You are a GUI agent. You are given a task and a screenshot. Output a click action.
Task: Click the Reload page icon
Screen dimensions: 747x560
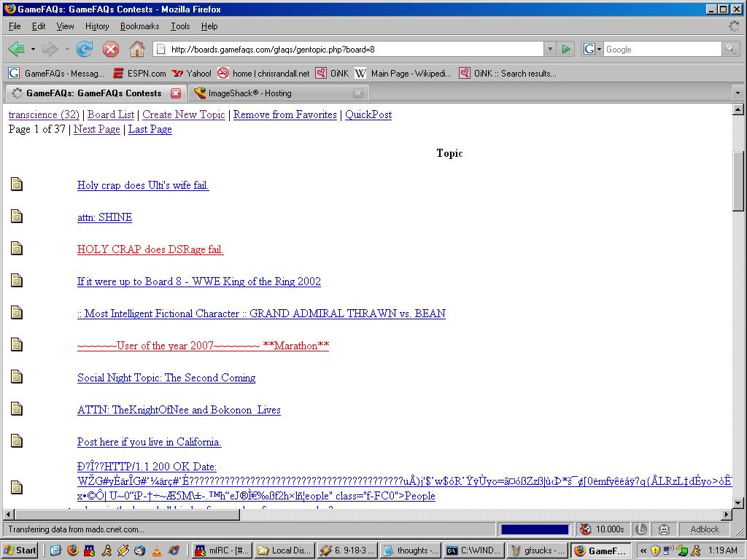point(85,49)
